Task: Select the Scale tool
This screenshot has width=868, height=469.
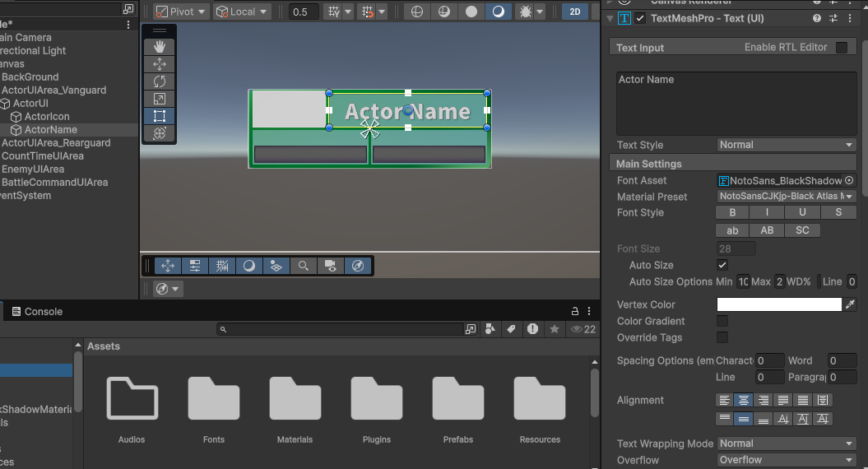Action: 160,99
